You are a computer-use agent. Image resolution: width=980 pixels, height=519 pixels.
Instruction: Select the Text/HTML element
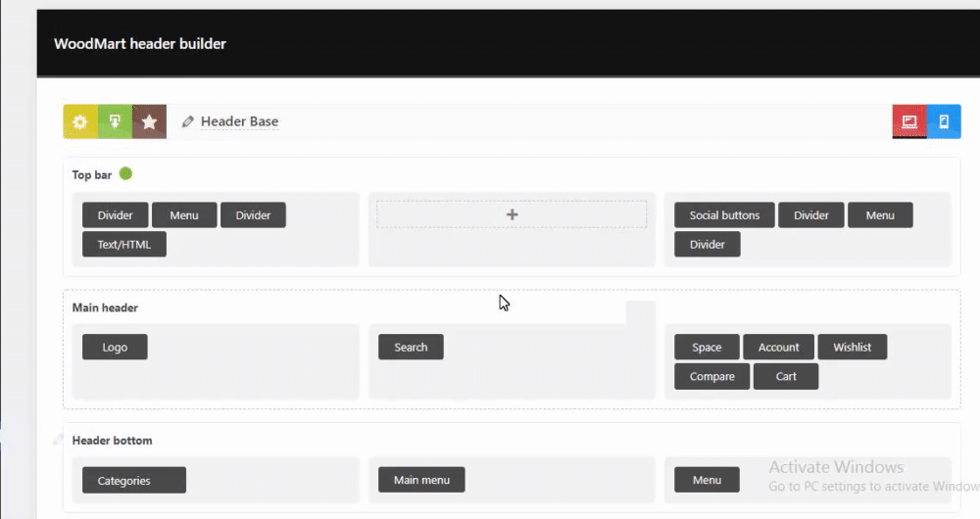tap(124, 244)
